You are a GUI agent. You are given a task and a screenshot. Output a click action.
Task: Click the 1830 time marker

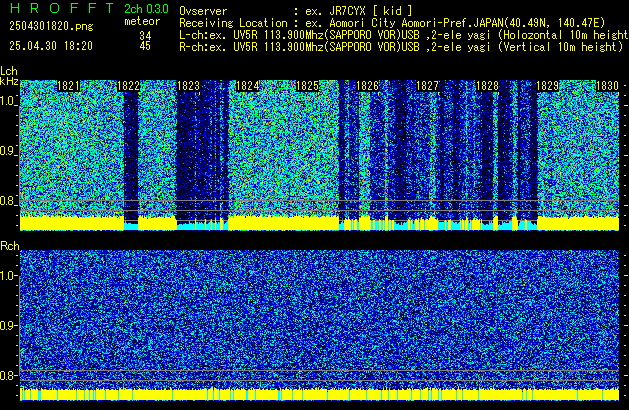(607, 86)
